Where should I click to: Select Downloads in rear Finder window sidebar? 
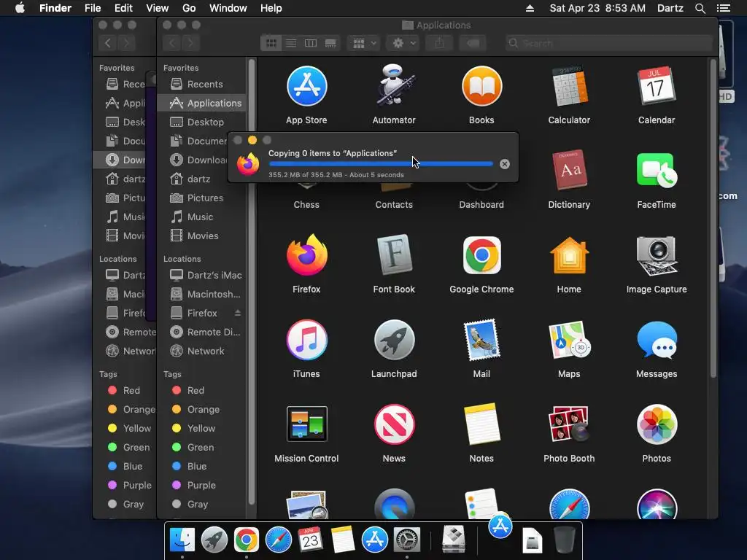click(x=125, y=160)
